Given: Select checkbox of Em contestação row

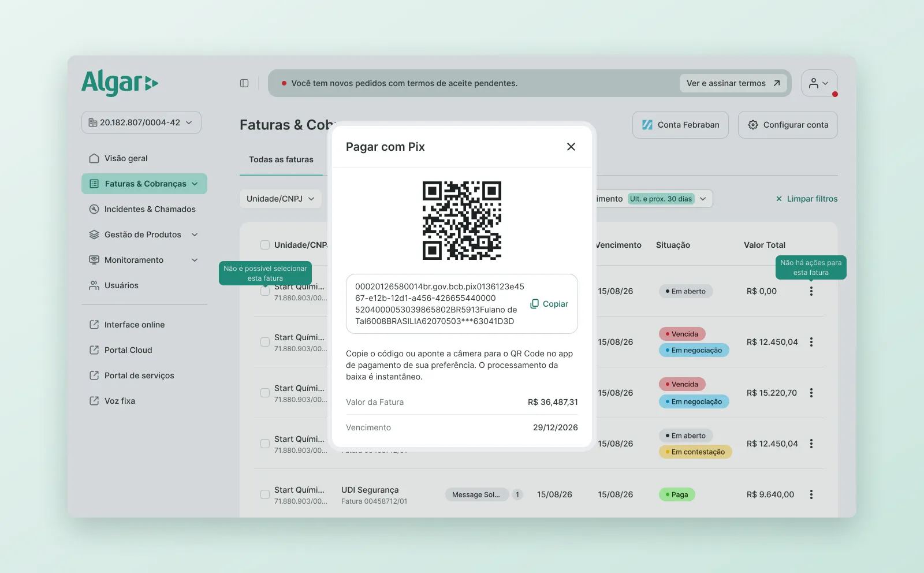Looking at the screenshot, I should pyautogui.click(x=265, y=444).
